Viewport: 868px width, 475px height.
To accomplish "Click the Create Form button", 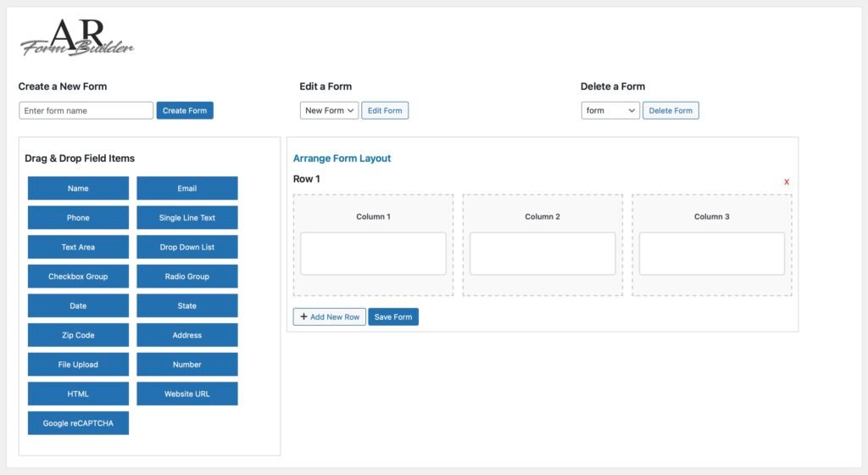I will tap(184, 110).
